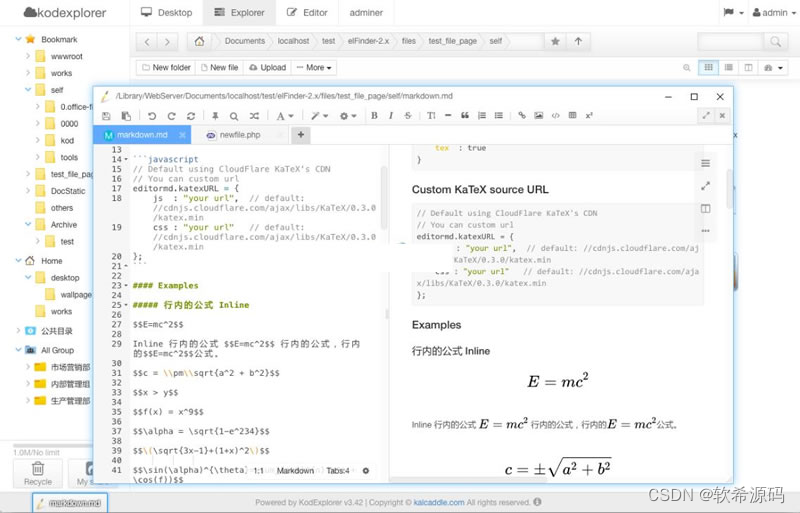Open the More dropdown menu
Viewport: 800px width, 513px height.
[314, 67]
